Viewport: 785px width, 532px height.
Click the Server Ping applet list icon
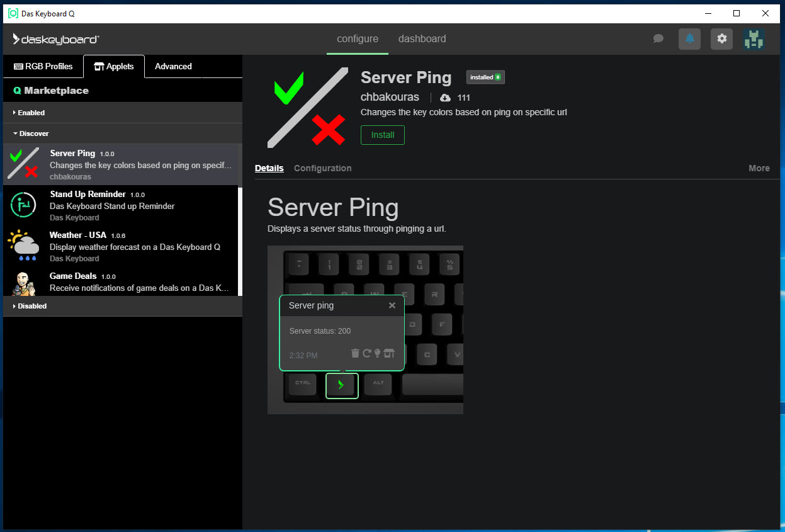coord(23,163)
